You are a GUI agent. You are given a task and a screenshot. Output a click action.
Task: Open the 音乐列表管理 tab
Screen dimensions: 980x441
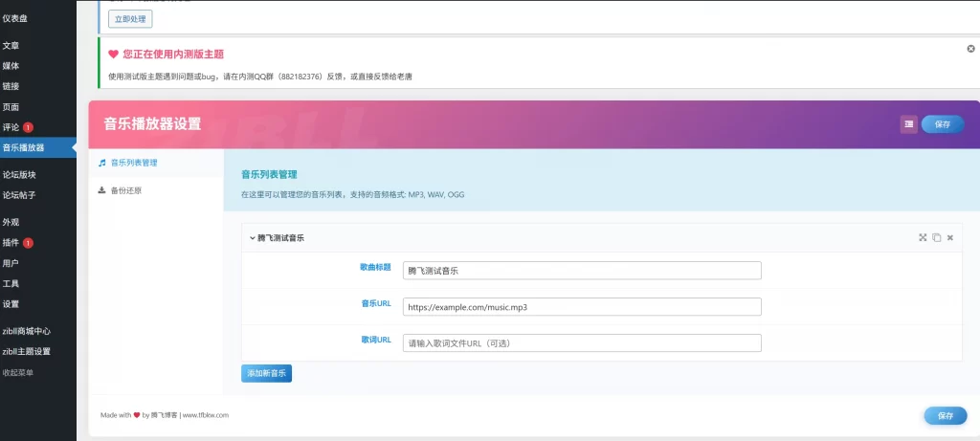pos(156,163)
